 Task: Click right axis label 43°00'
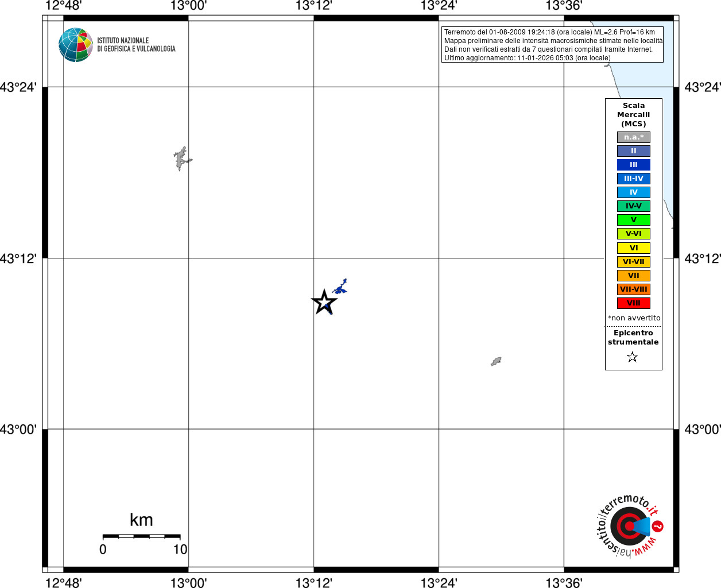click(x=703, y=430)
